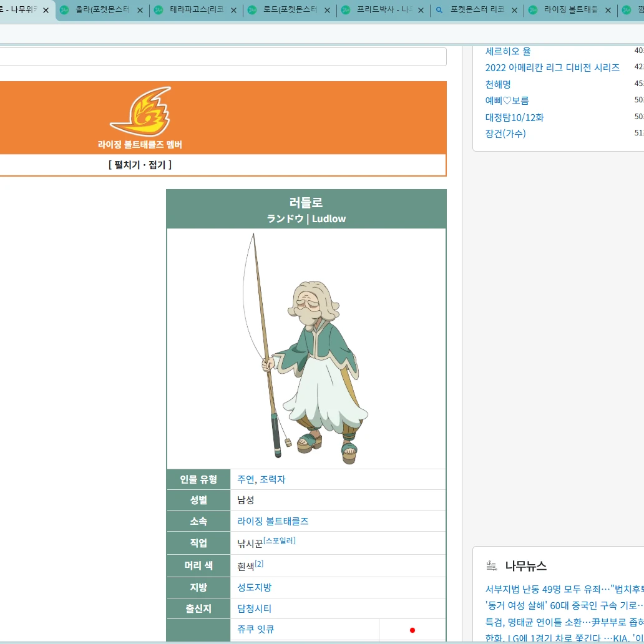This screenshot has width=644, height=644.
Task: Open the 담청시티 hometown link
Action: [x=254, y=608]
